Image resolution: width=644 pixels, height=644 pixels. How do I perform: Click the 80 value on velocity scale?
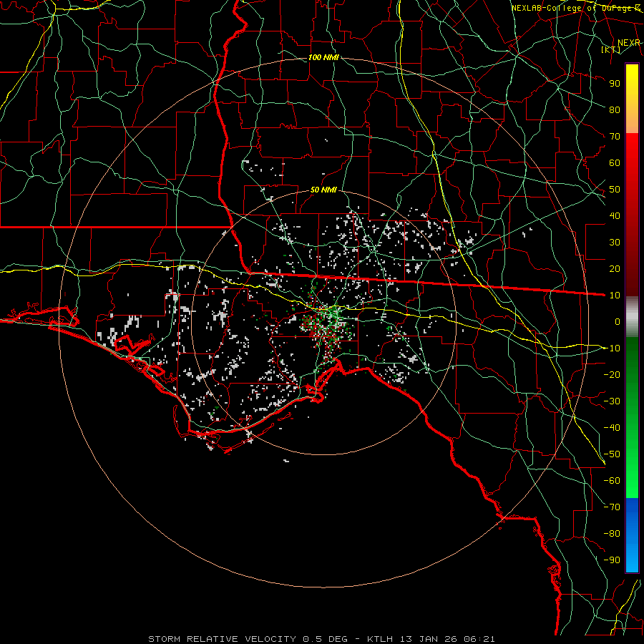coord(615,109)
